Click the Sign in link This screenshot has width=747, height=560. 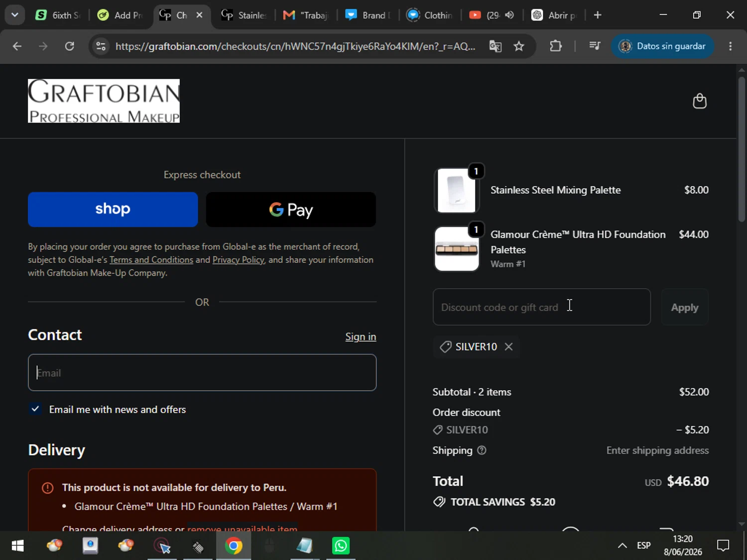click(x=361, y=336)
